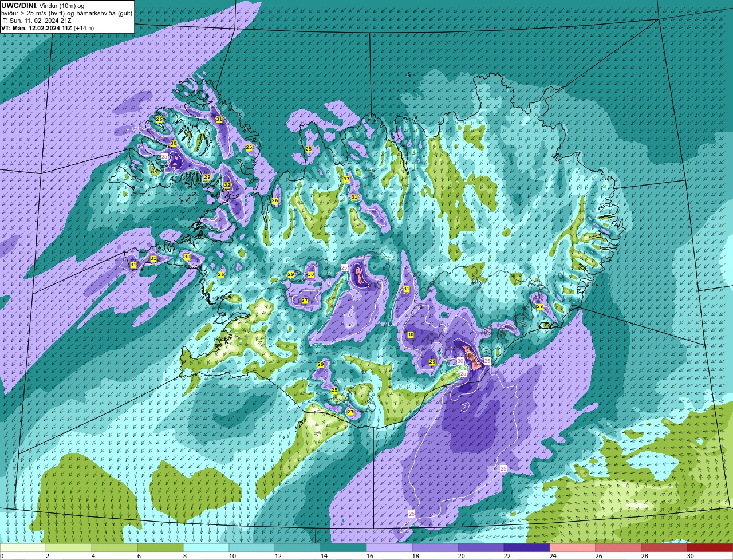Click the 6–8 m/s olive green legend swatch

point(160,547)
